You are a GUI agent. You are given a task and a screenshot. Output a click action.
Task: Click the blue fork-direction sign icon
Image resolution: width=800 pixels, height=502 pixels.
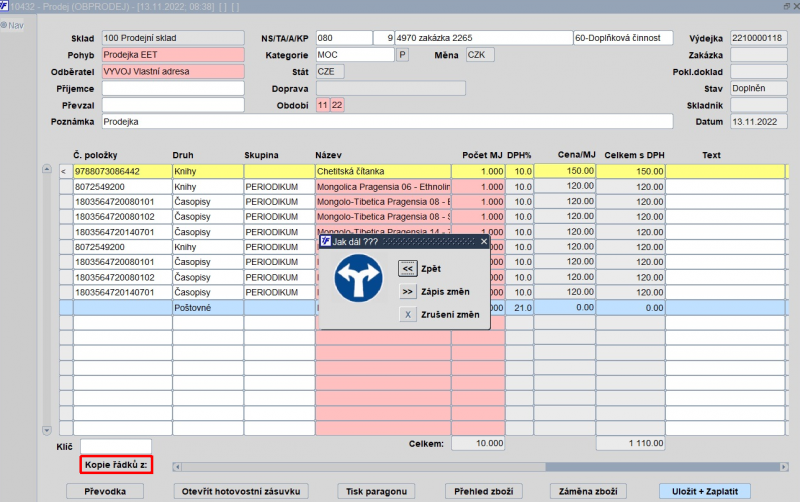click(357, 279)
